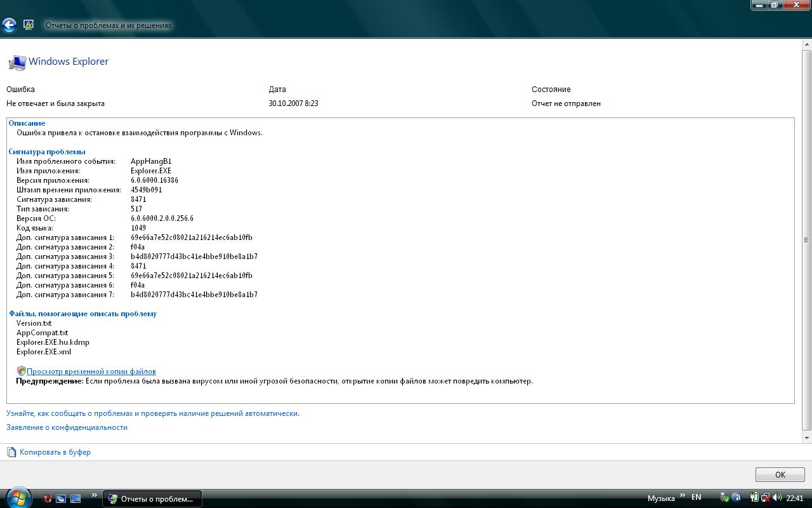
Task: Click the timestamp value 4549b091
Action: point(147,190)
